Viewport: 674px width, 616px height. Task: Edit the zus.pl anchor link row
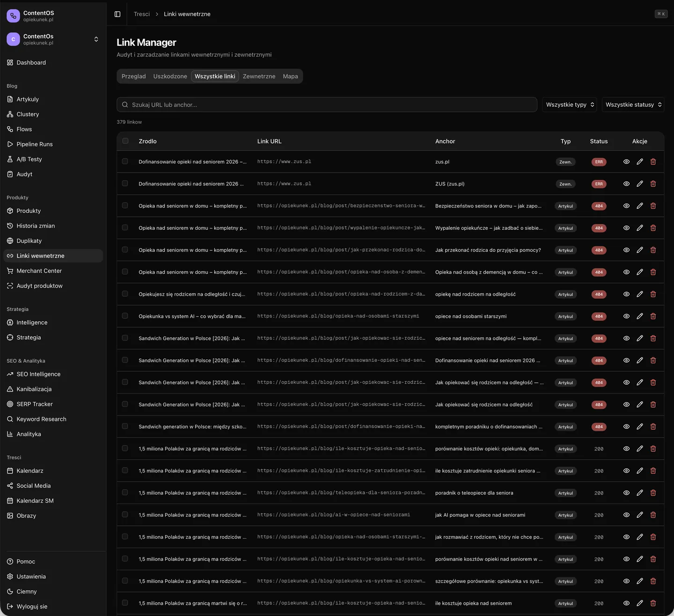coord(640,161)
